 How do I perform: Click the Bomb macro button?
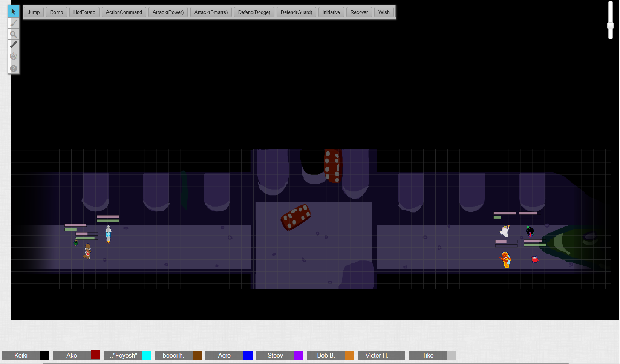pos(57,12)
